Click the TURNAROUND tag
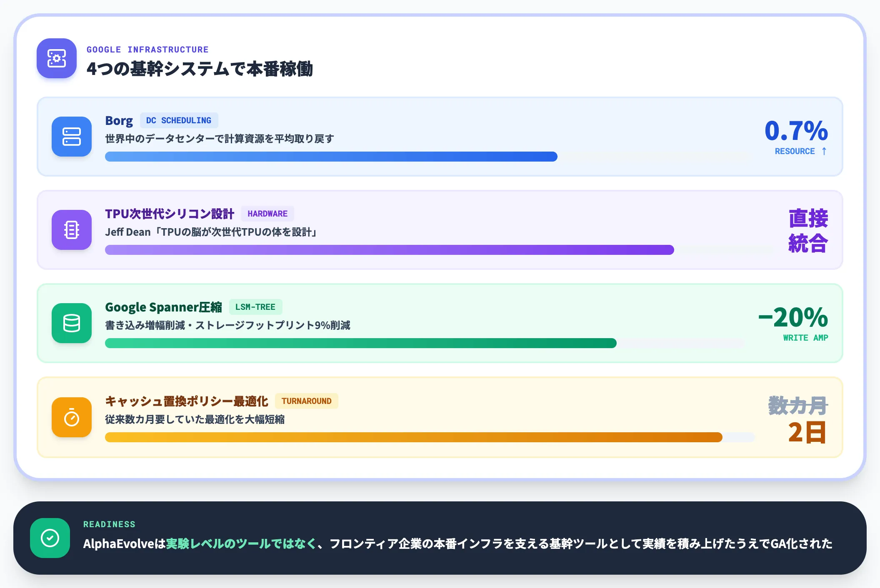This screenshot has height=588, width=880. tap(307, 401)
